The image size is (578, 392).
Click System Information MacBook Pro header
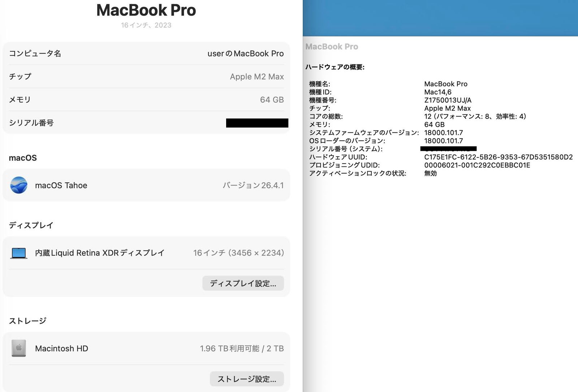click(x=332, y=47)
